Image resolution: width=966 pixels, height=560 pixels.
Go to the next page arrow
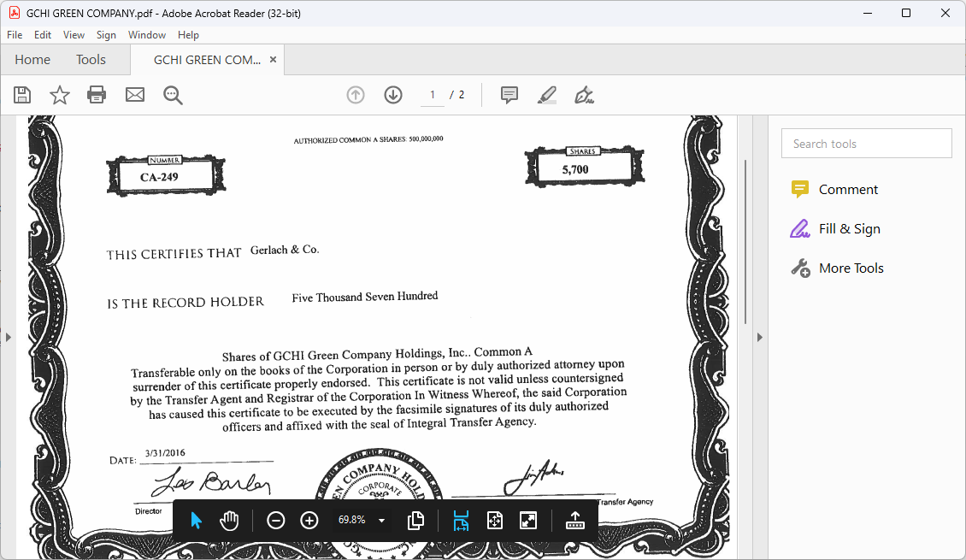tap(393, 95)
